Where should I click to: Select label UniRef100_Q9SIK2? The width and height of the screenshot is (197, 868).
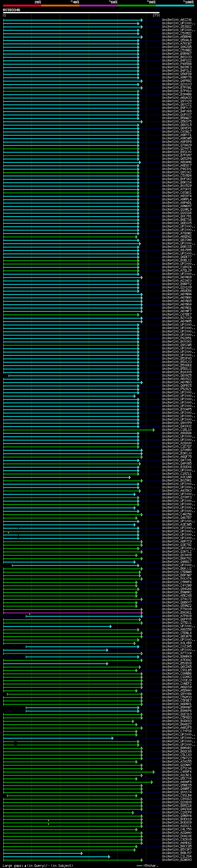pos(177,172)
